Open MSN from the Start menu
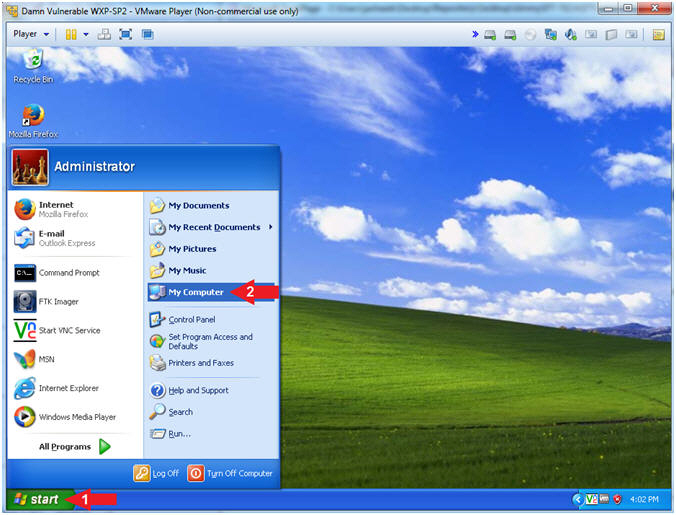Image resolution: width=676 pixels, height=515 pixels. (x=34, y=359)
